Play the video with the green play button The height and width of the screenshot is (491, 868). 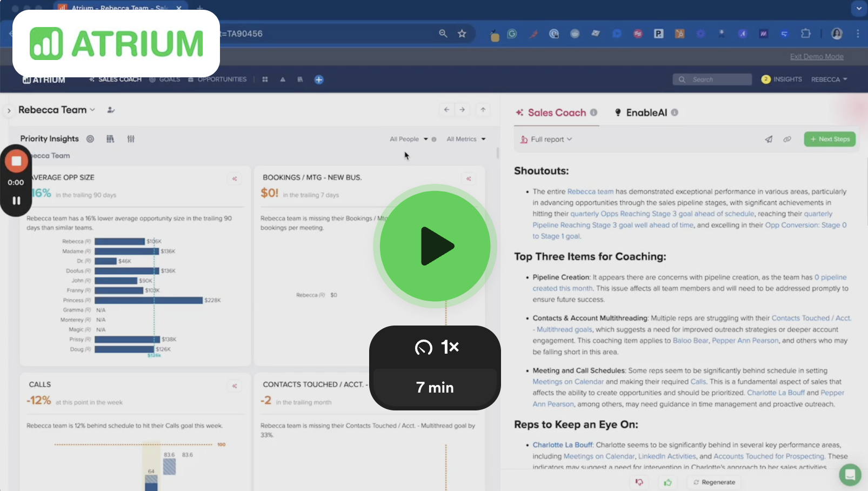(x=435, y=246)
